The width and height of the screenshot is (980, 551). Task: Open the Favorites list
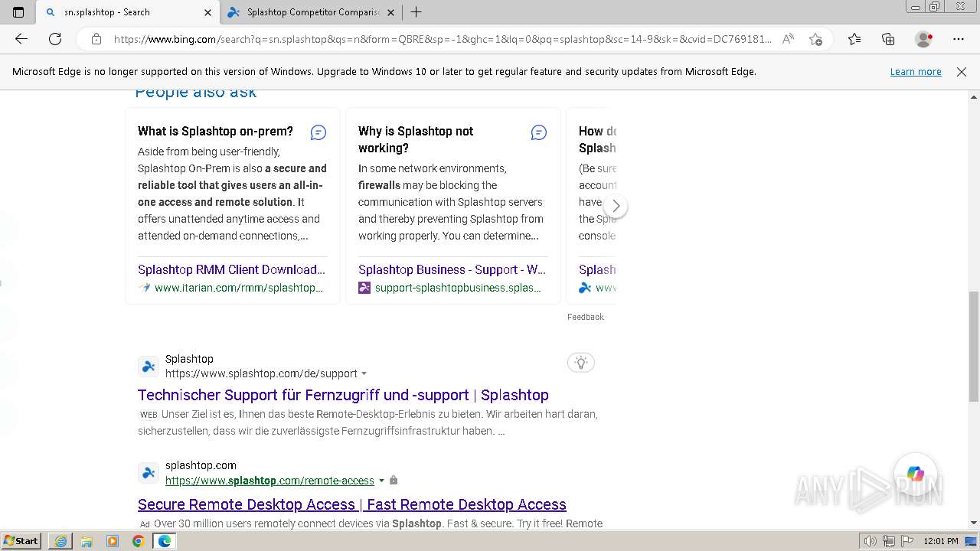click(854, 39)
